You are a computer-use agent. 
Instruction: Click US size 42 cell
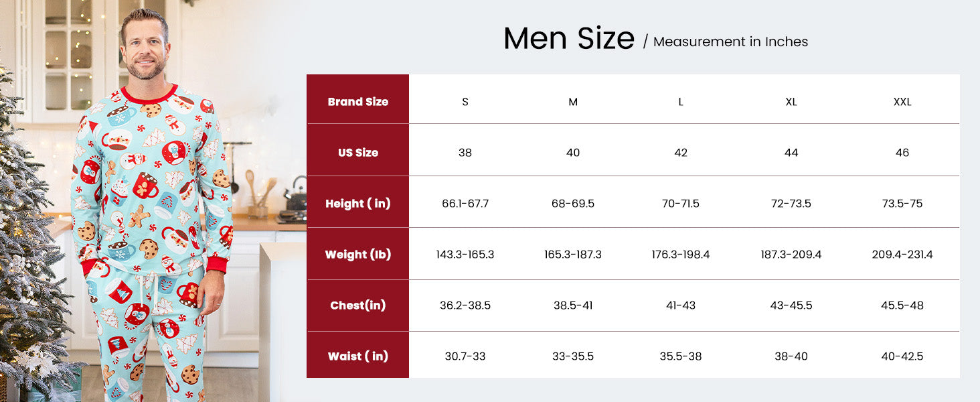(x=681, y=153)
